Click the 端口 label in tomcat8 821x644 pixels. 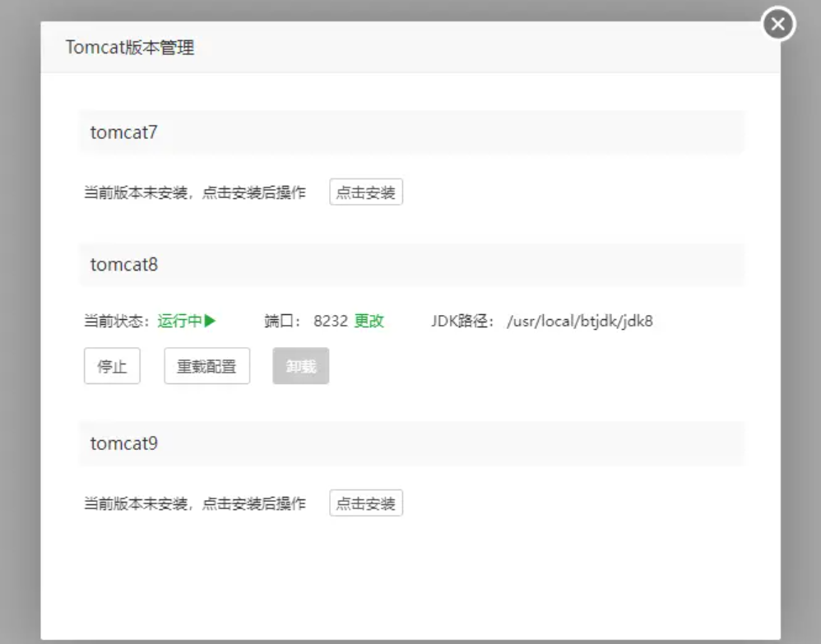(283, 321)
